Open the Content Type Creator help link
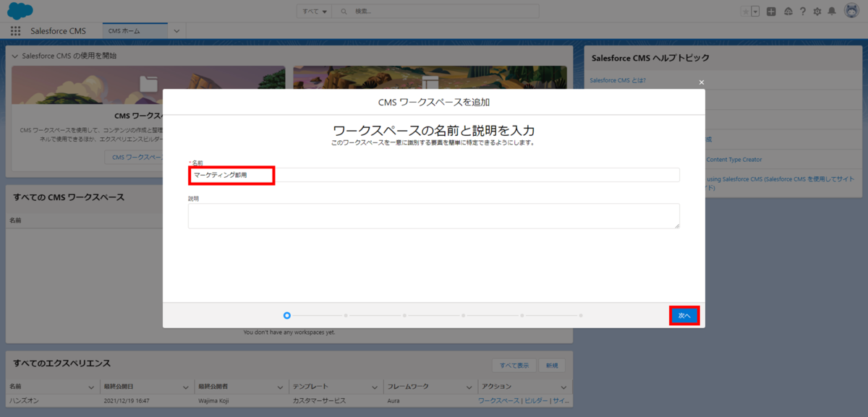Image resolution: width=868 pixels, height=417 pixels. (733, 160)
